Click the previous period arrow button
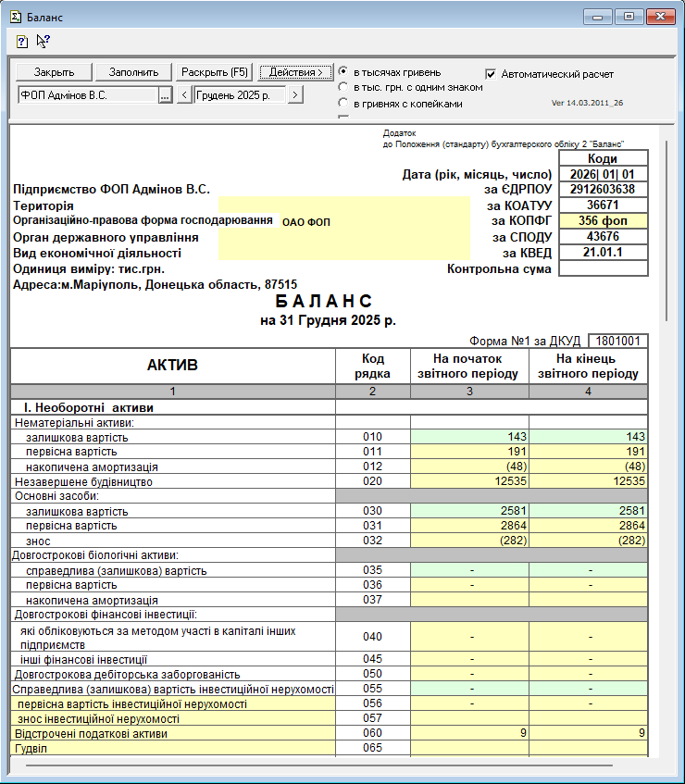Viewport: 685px width, 784px height. [184, 95]
